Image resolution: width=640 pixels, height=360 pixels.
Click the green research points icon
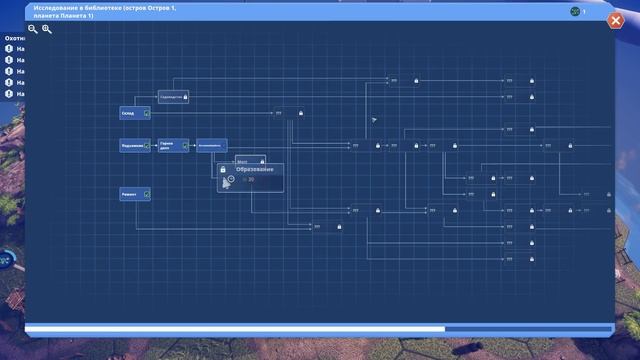[575, 11]
